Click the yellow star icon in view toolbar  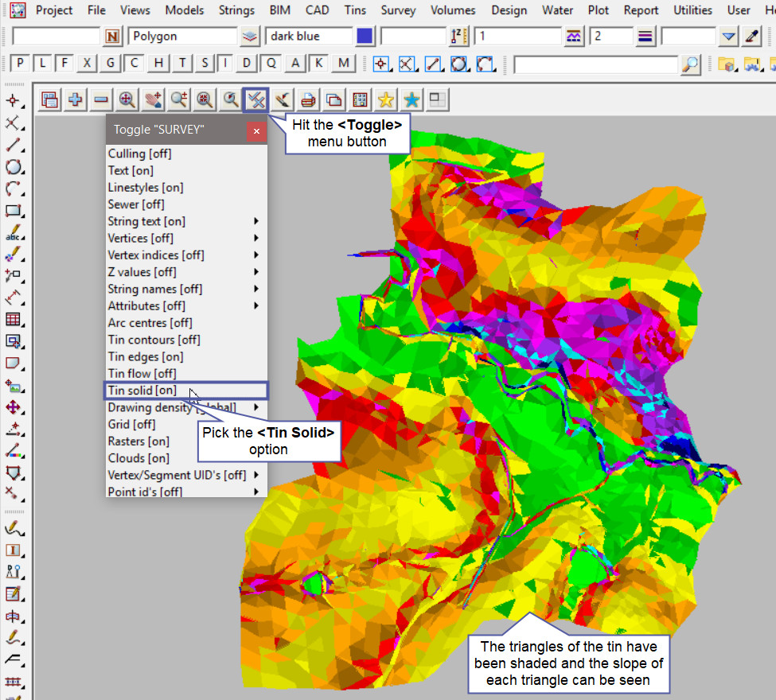(x=385, y=99)
